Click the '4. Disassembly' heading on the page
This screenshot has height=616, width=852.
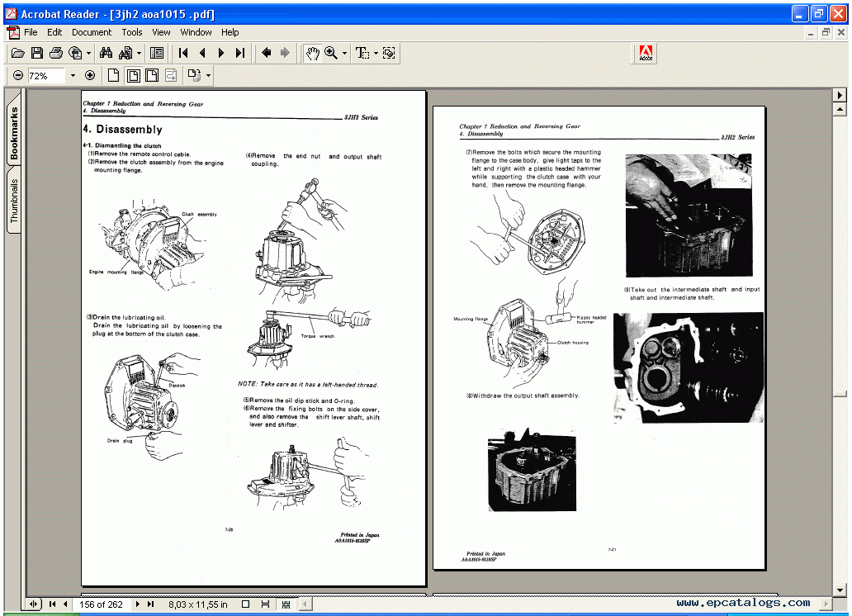[123, 130]
